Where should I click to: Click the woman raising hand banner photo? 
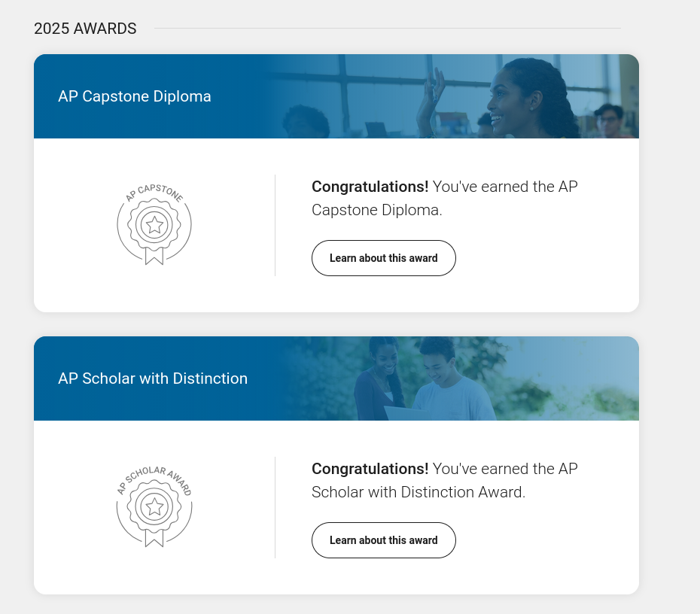(455, 96)
